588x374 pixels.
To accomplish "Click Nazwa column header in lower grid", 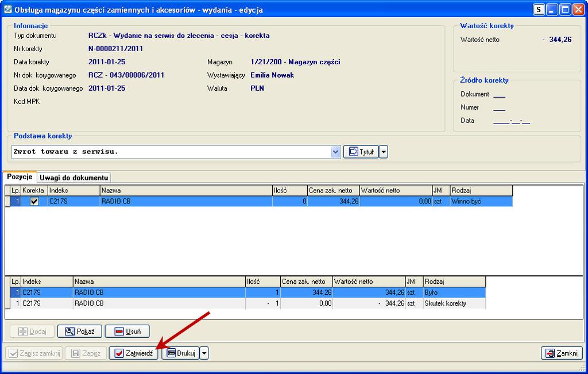I will coord(159,282).
